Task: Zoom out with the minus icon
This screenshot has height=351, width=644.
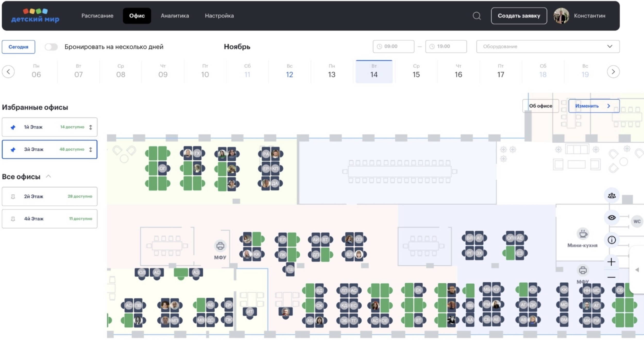Action: [x=611, y=277]
